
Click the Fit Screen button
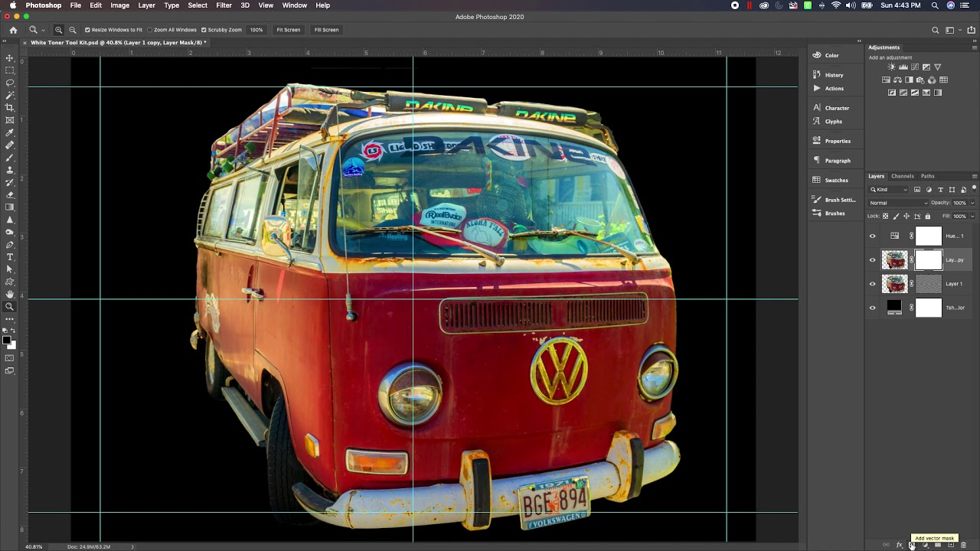[x=288, y=30]
